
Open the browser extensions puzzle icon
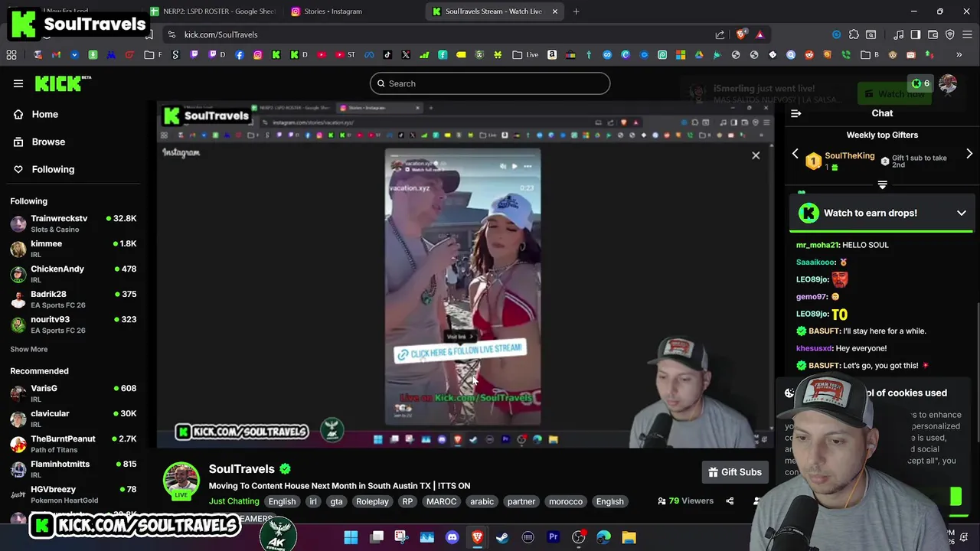click(854, 34)
